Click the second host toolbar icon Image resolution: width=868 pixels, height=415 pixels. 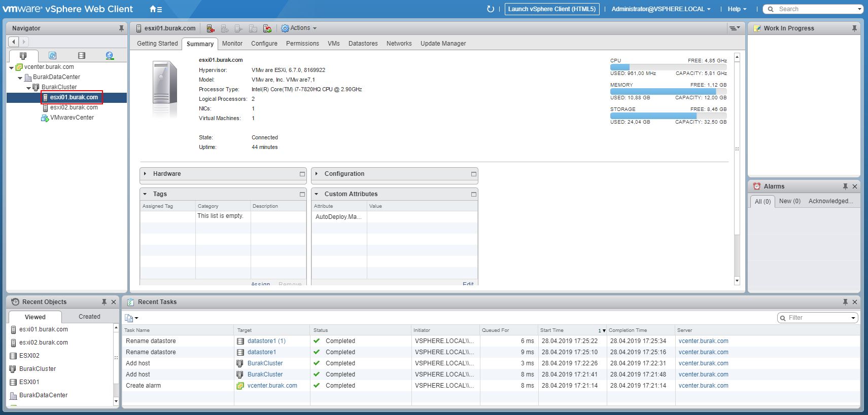click(x=225, y=28)
